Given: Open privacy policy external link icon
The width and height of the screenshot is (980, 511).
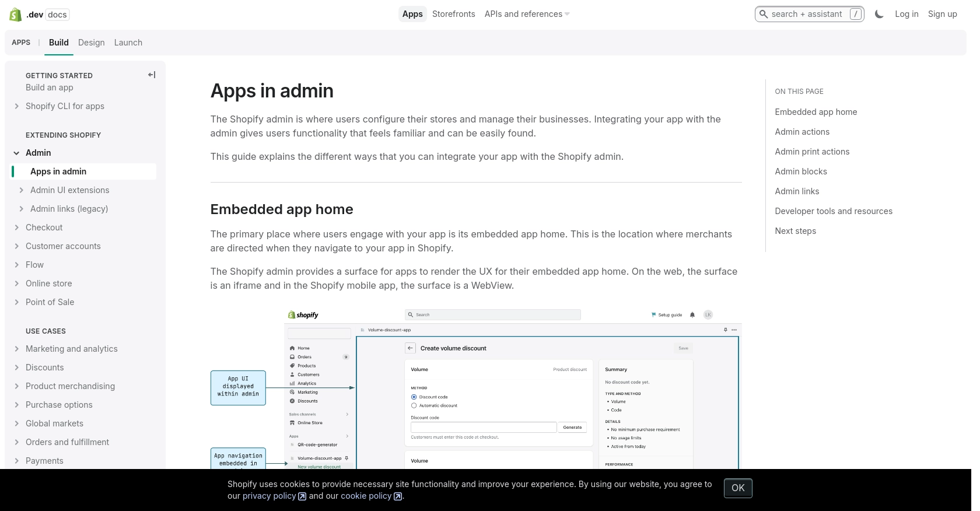Looking at the screenshot, I should click(302, 496).
